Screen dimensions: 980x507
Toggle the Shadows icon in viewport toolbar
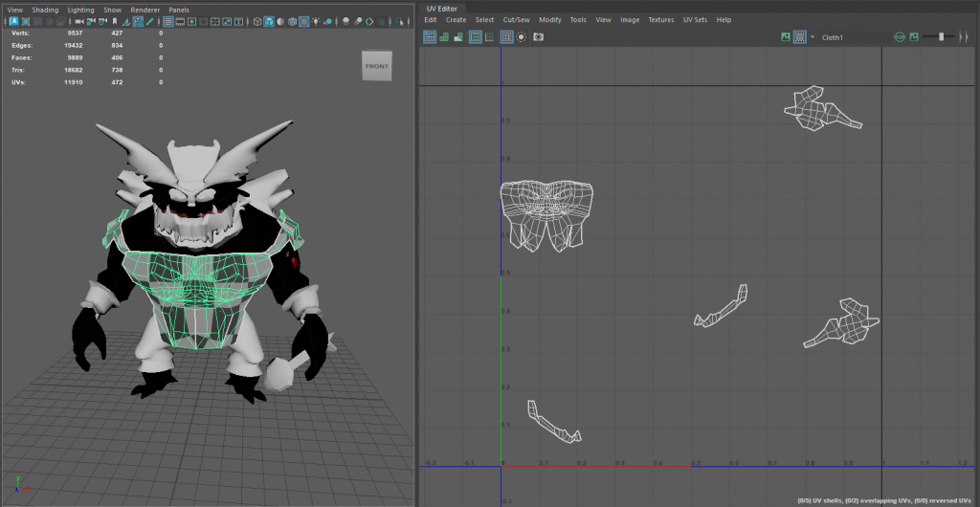pyautogui.click(x=327, y=21)
